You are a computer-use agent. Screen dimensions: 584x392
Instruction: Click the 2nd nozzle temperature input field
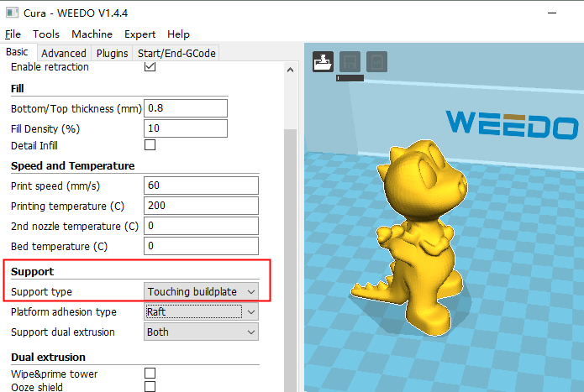pos(201,226)
